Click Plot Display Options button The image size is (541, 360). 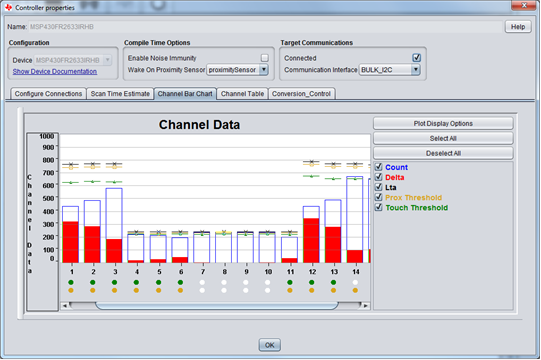(443, 124)
